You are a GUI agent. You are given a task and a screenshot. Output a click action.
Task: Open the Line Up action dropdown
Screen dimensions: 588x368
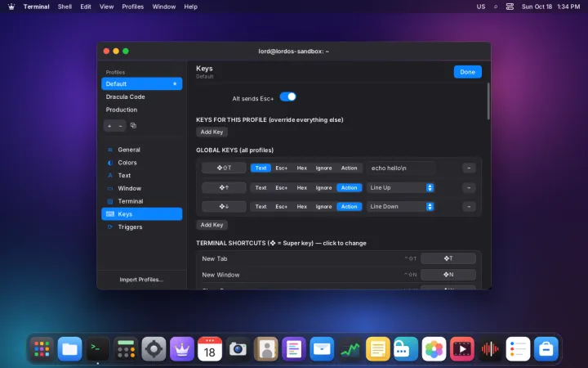(400, 188)
